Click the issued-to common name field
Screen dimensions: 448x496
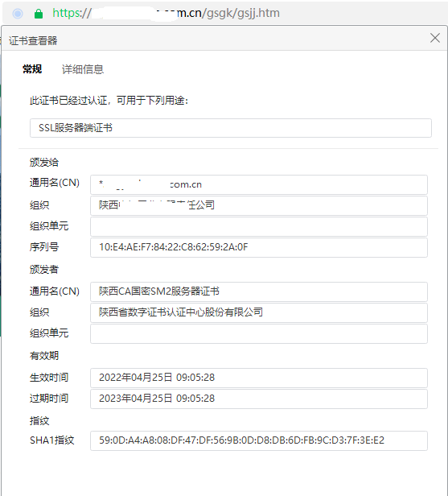pyautogui.click(x=259, y=184)
